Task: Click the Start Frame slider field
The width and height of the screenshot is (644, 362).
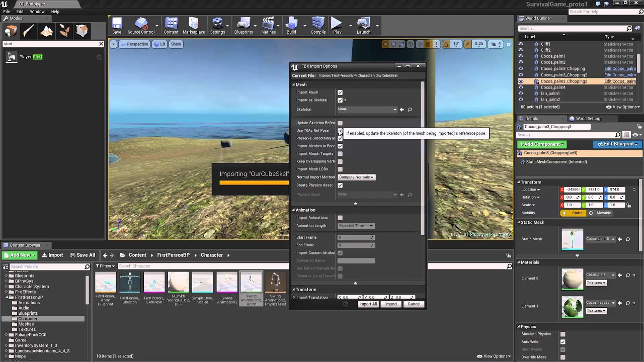Action: coord(356,237)
